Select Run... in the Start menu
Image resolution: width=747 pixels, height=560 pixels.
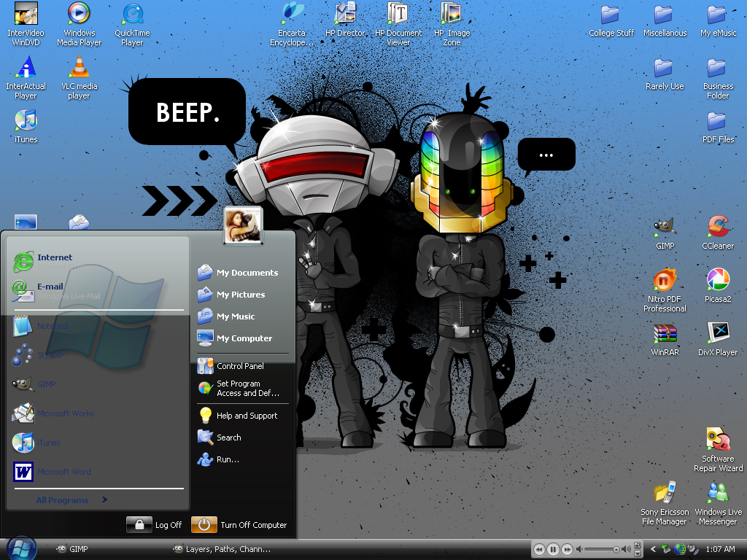pos(242,459)
